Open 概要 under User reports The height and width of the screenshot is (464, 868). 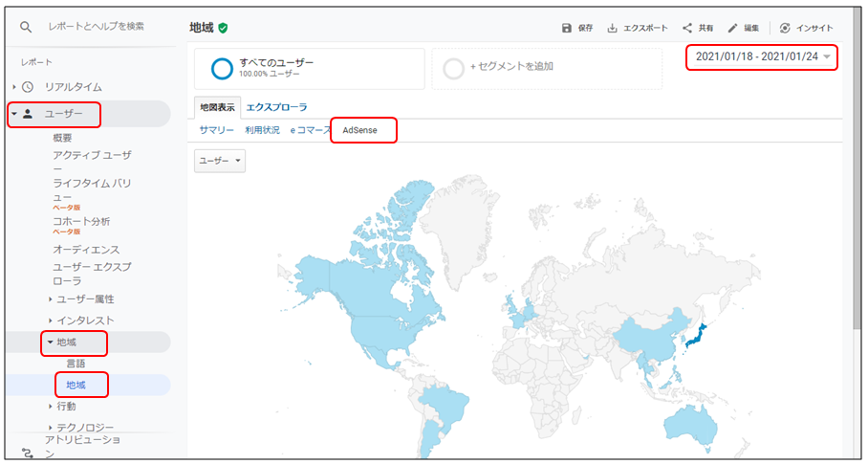click(x=62, y=138)
